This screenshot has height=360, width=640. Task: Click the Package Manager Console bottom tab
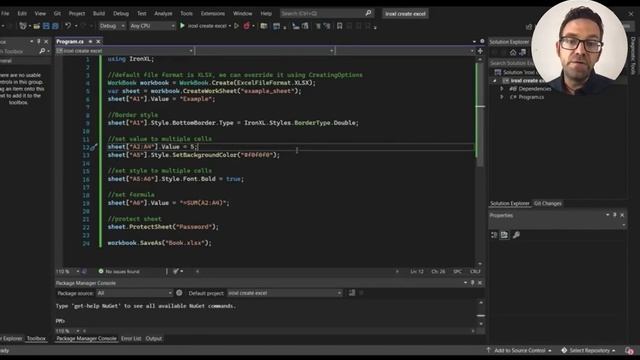click(86, 338)
